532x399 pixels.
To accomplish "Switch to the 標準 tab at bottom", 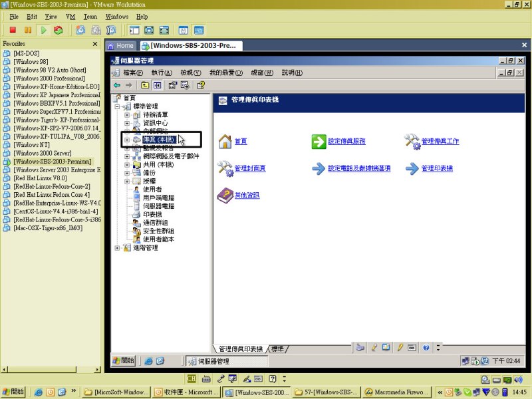I will (x=278, y=348).
